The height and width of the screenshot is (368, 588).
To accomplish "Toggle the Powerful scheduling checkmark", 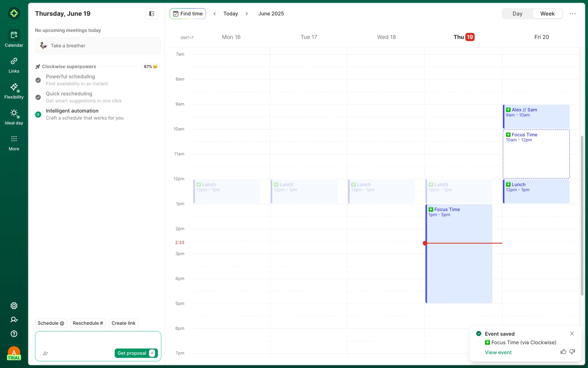I will click(x=38, y=80).
